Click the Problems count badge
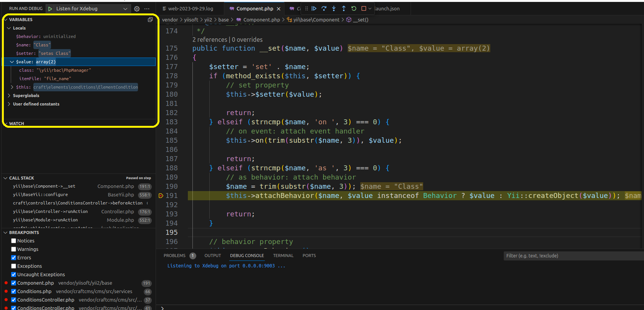This screenshot has width=644, height=310. click(x=193, y=256)
